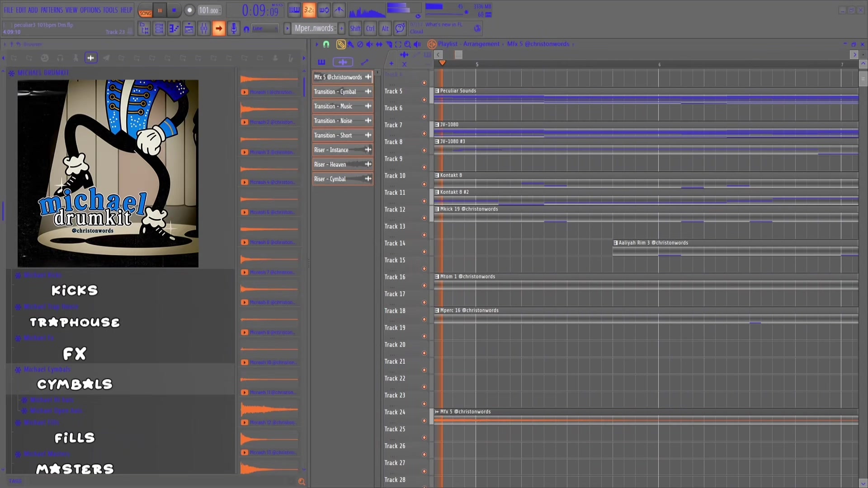This screenshot has width=868, height=488.
Task: Click the browser search magnifier icon
Action: click(302, 482)
